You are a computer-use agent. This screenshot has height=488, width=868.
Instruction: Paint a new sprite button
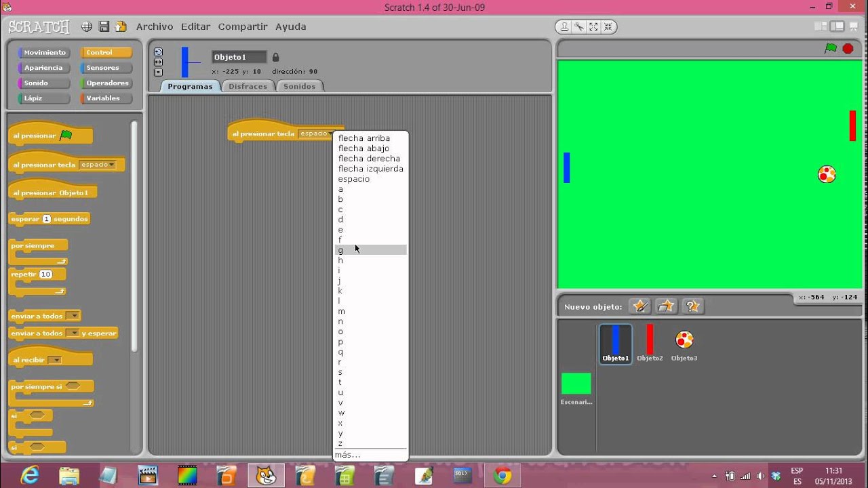(x=639, y=306)
